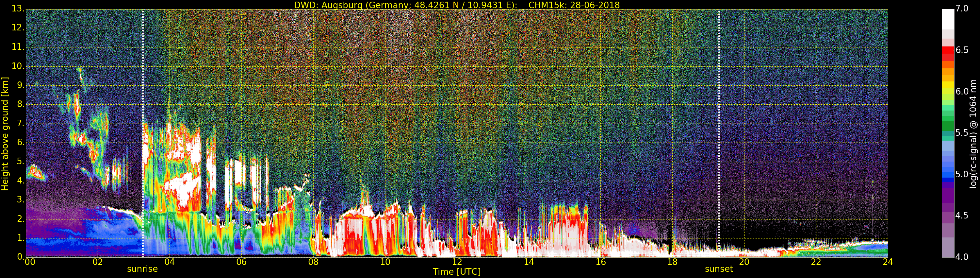Click the 'Time [UTC]' x-axis label
Screen dimensions: 980x278
[457, 271]
